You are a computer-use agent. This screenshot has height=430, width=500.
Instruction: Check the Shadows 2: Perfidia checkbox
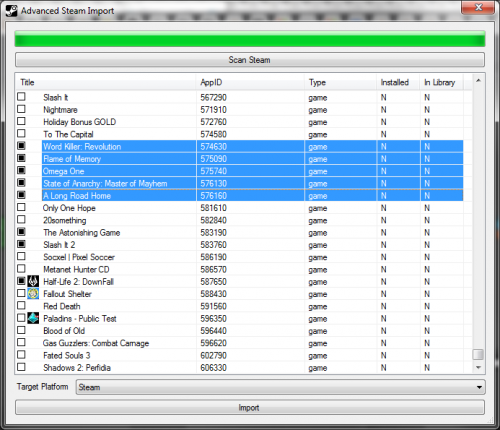(x=21, y=367)
